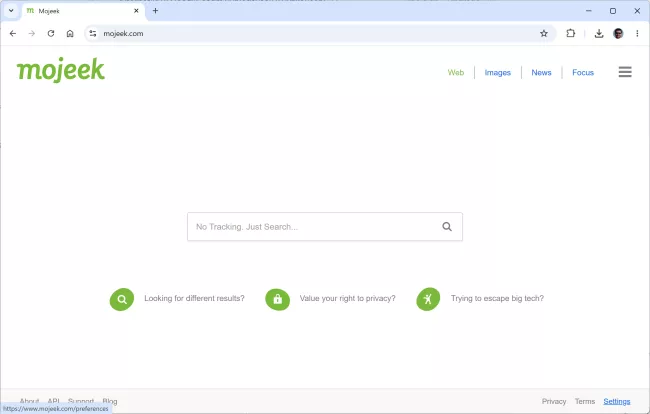Click the green escaping figure icon
The image size is (650, 414).
click(x=428, y=299)
